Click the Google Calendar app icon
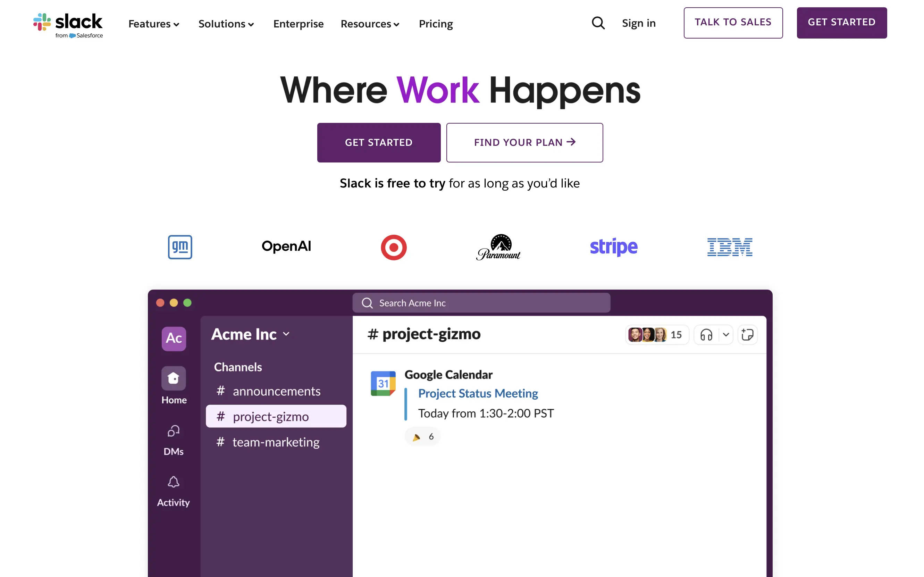 click(383, 384)
